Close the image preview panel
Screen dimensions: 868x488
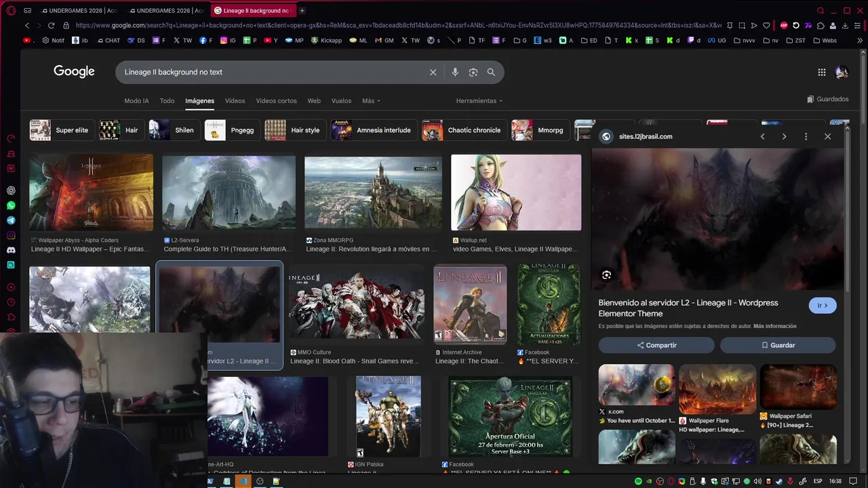tap(827, 136)
